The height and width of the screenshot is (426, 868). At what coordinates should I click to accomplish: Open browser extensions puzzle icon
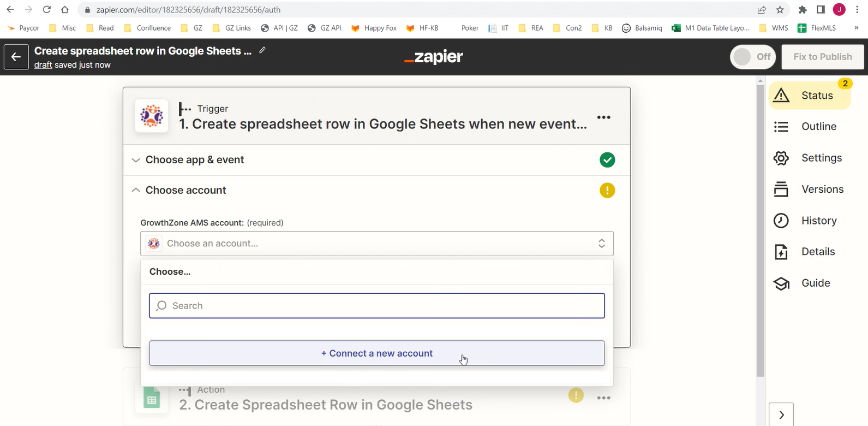click(803, 10)
